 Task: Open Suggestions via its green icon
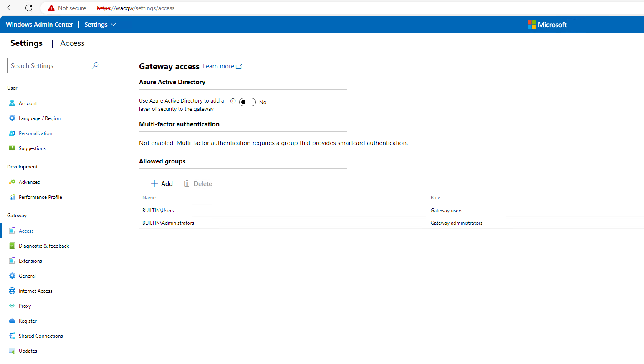tap(12, 148)
